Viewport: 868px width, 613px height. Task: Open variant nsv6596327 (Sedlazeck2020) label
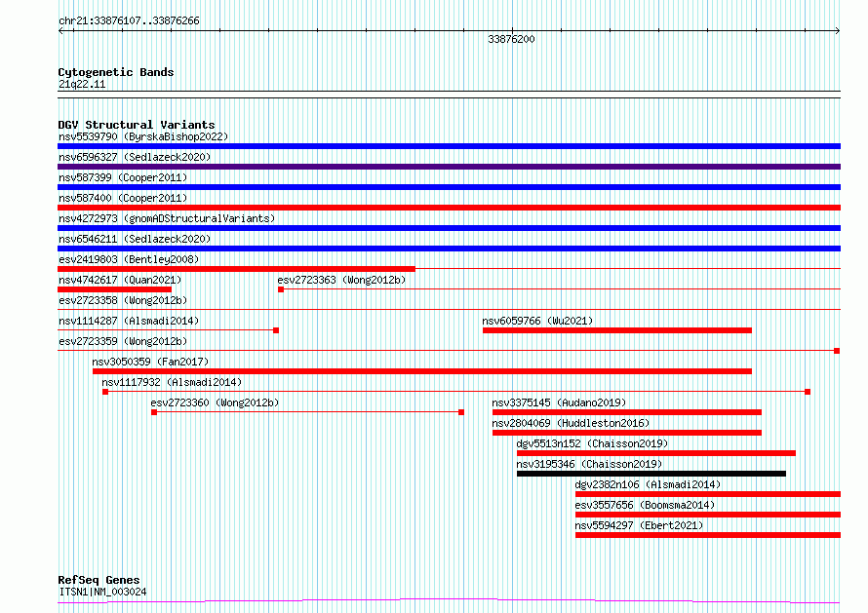[135, 157]
